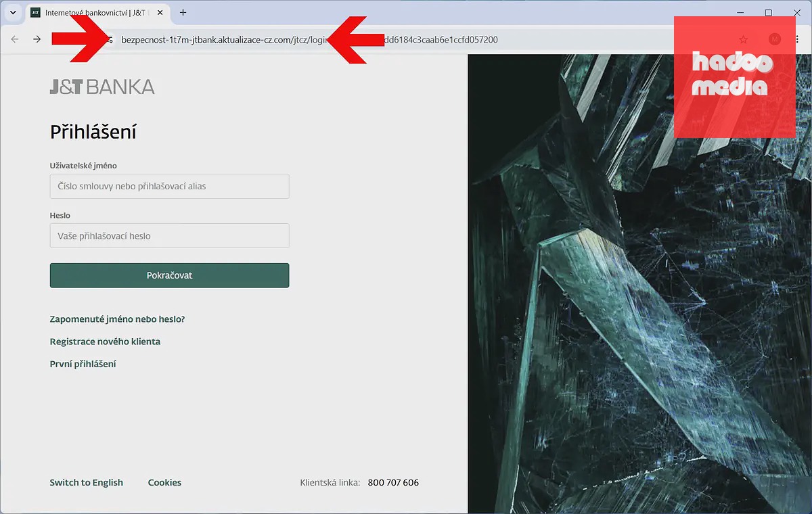Image resolution: width=812 pixels, height=514 pixels.
Task: Click the address bar URL
Action: (x=309, y=40)
